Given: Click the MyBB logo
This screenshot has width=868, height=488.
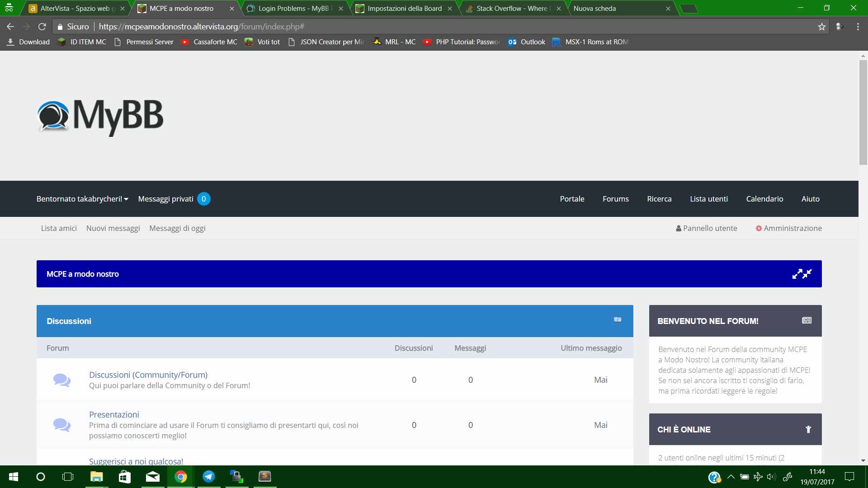Looking at the screenshot, I should coord(100,117).
